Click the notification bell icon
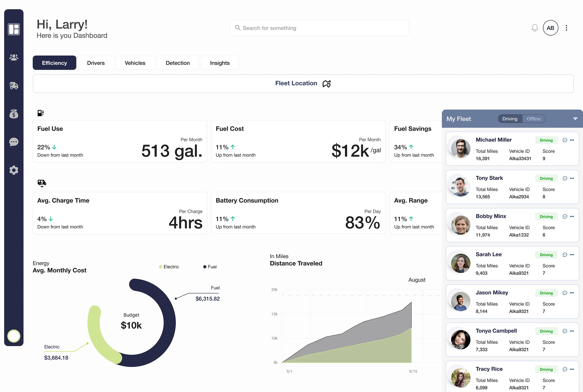This screenshot has width=583, height=392. click(534, 28)
